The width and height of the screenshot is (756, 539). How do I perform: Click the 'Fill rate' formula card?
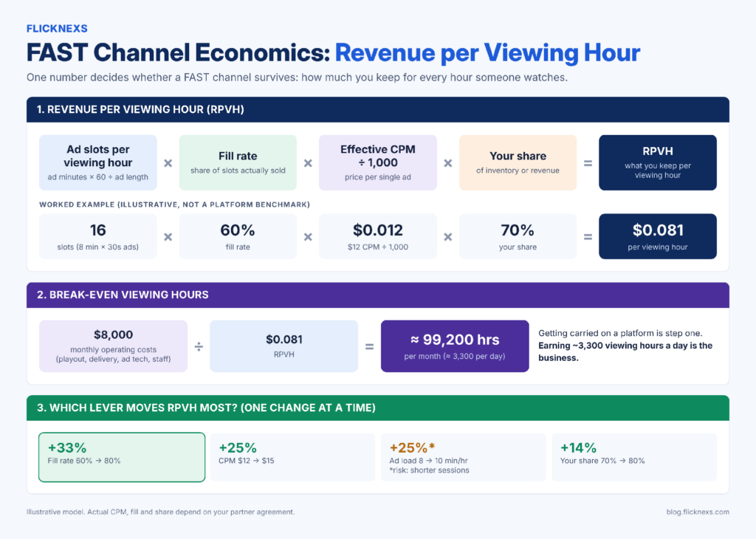point(238,162)
